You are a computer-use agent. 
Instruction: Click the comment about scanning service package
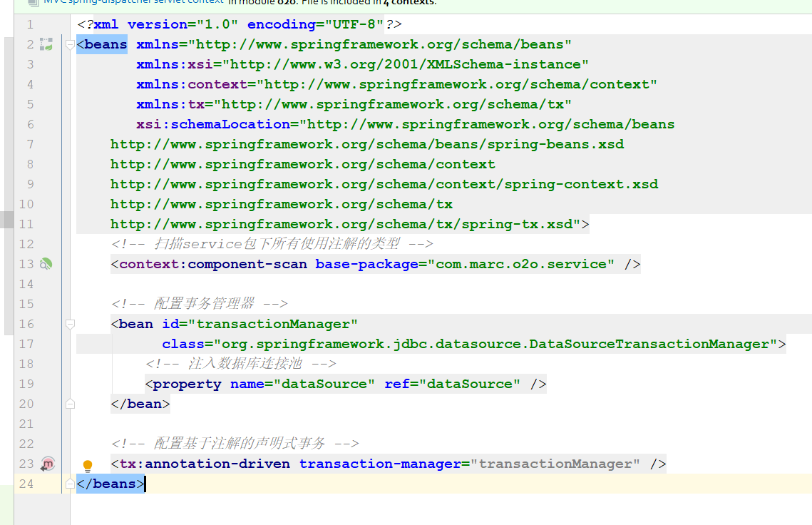[x=272, y=243]
